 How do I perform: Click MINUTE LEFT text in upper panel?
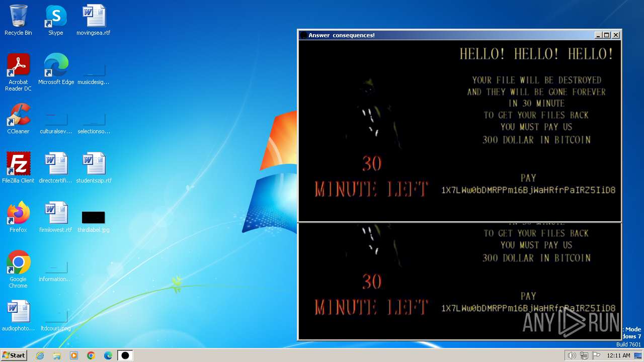(371, 190)
